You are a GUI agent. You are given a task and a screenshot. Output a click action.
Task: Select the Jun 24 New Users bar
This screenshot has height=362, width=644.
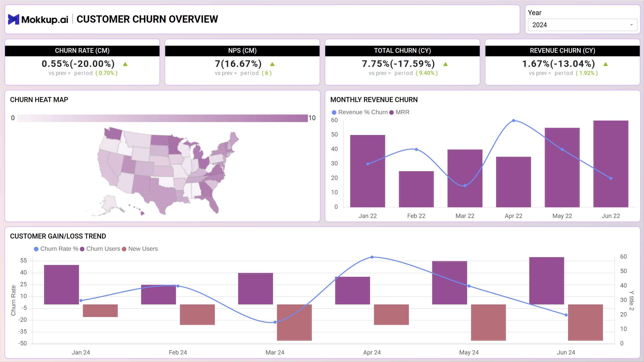click(x=585, y=323)
